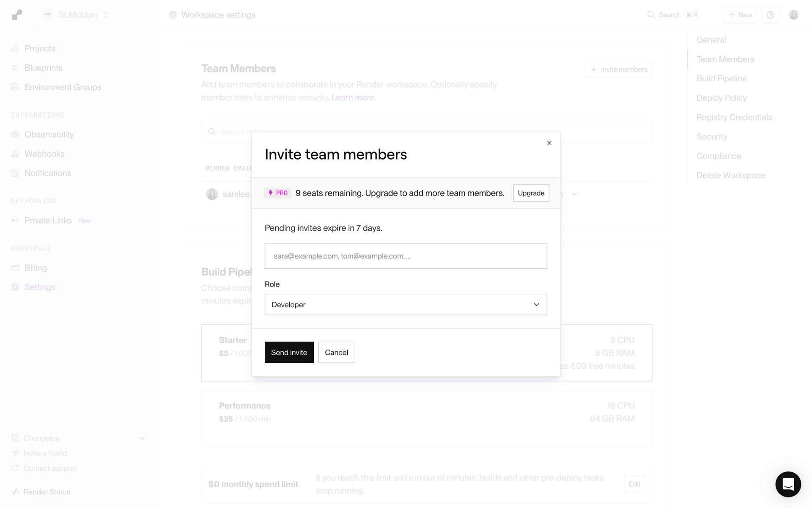
Task: Open the Role dropdown showing Developer
Action: click(406, 304)
